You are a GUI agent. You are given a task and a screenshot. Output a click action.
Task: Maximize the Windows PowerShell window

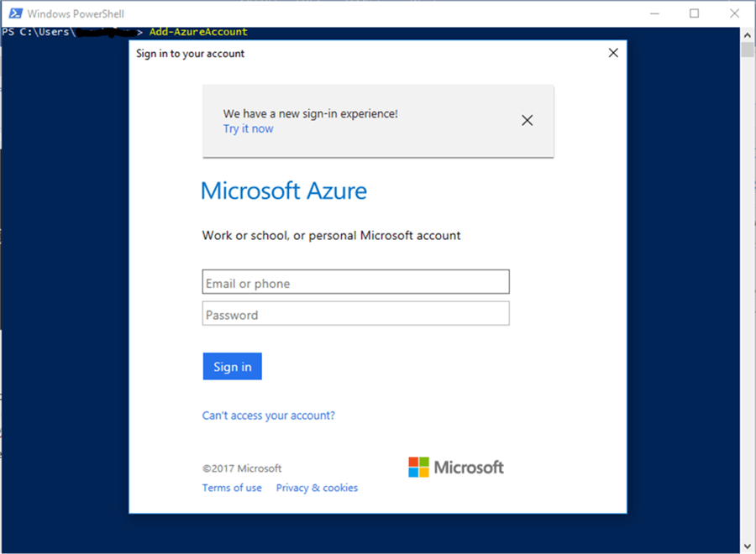click(695, 13)
